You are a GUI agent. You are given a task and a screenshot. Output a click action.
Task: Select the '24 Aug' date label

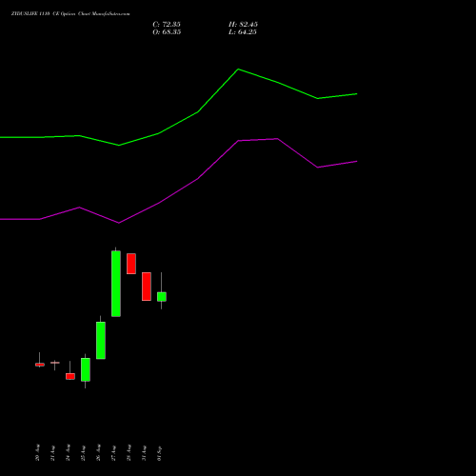point(68,452)
